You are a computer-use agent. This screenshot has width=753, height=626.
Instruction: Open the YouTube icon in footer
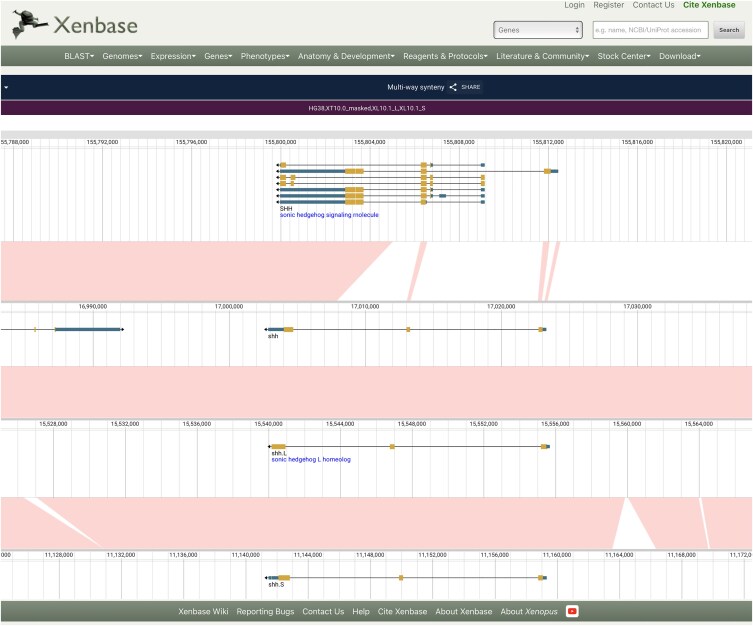click(x=572, y=611)
